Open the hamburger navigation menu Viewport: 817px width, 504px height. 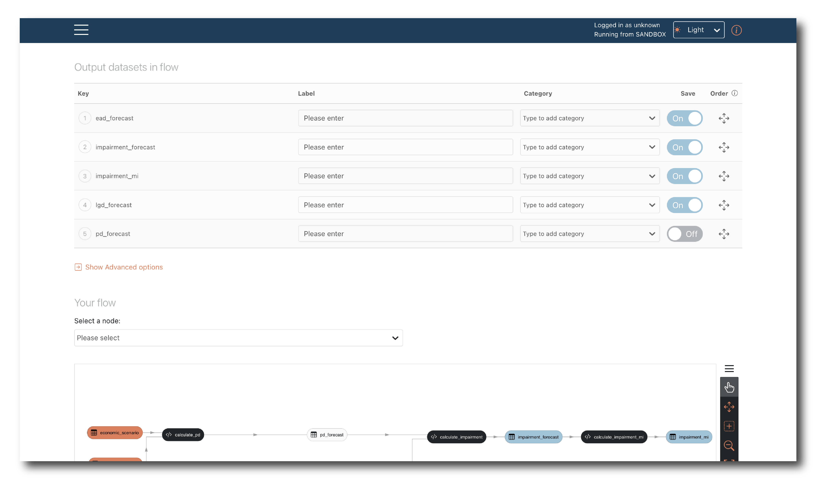pos(81,30)
